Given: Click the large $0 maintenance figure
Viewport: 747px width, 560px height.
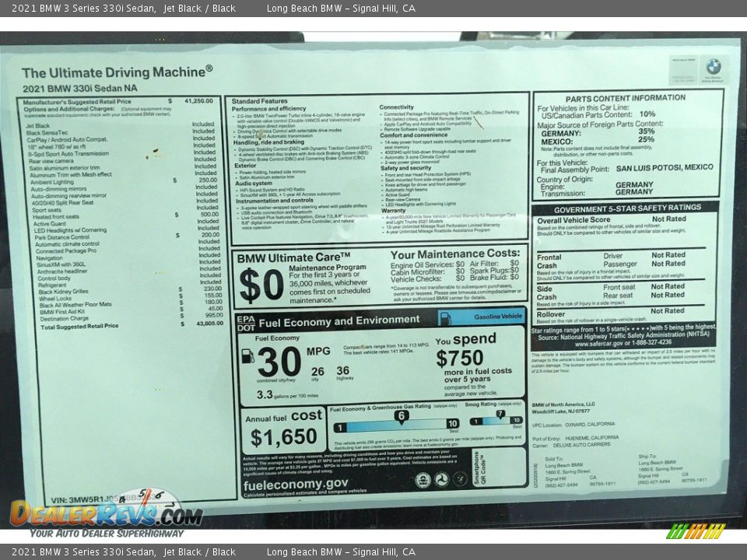Looking at the screenshot, I should [x=261, y=285].
